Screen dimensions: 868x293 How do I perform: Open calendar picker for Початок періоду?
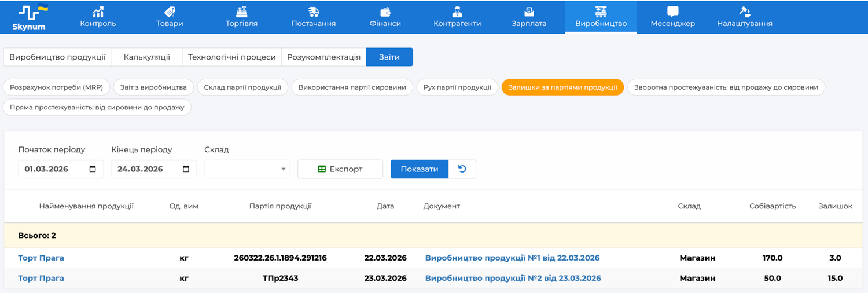(93, 169)
